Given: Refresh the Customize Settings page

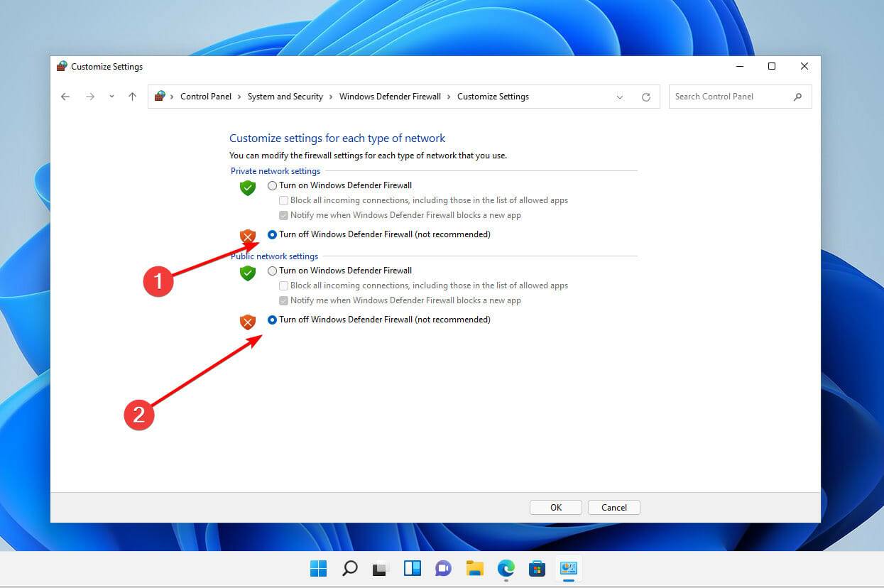Looking at the screenshot, I should click(x=646, y=97).
